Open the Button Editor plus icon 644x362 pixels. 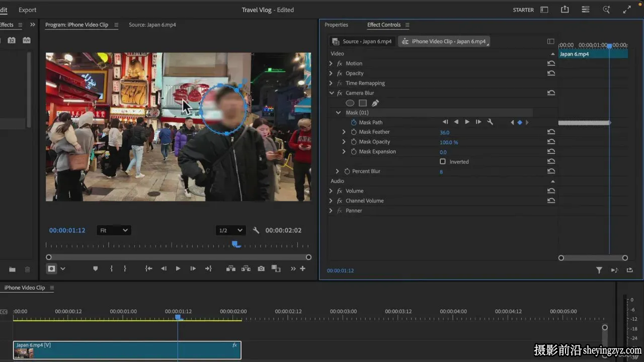tap(302, 269)
